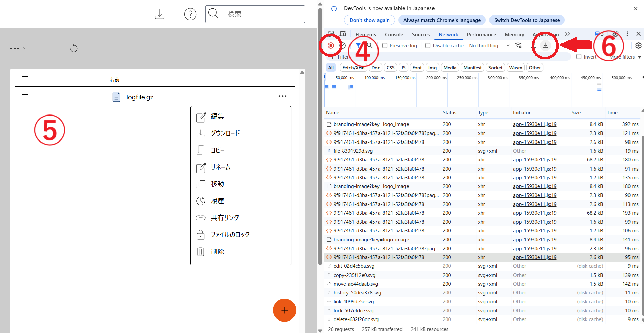This screenshot has height=333, width=644.
Task: Open network conditions wifi icon
Action: pos(518,46)
